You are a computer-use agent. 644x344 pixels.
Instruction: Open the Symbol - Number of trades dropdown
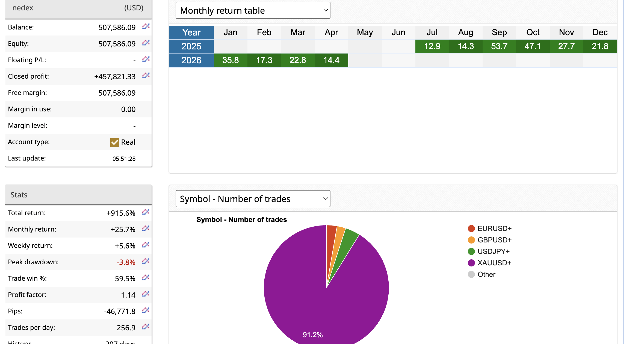coord(253,199)
